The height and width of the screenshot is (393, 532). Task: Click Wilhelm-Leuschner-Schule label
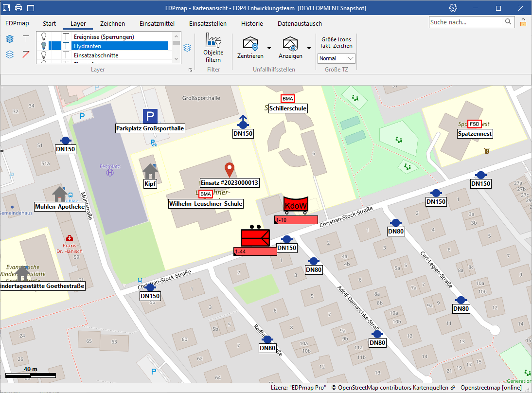tap(206, 204)
